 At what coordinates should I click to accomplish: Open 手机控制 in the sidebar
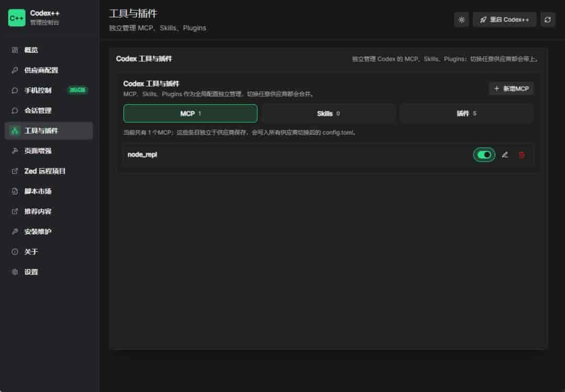49,91
